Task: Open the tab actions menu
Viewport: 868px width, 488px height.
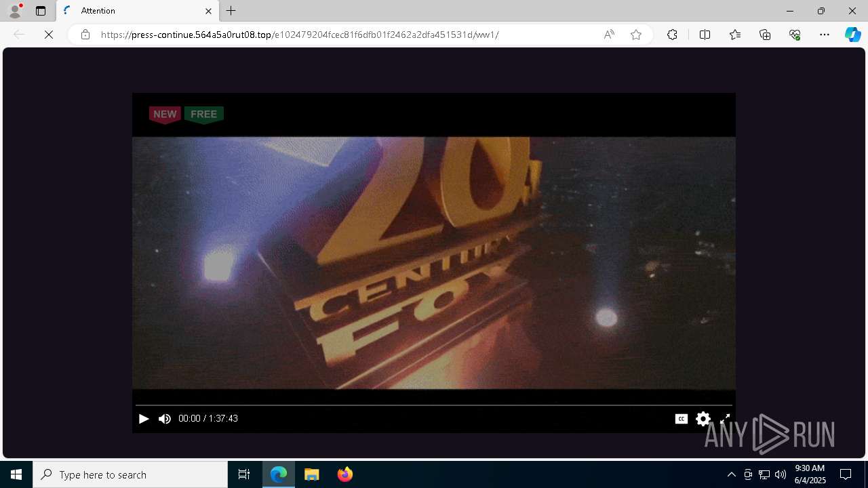Action: pyautogui.click(x=41, y=11)
